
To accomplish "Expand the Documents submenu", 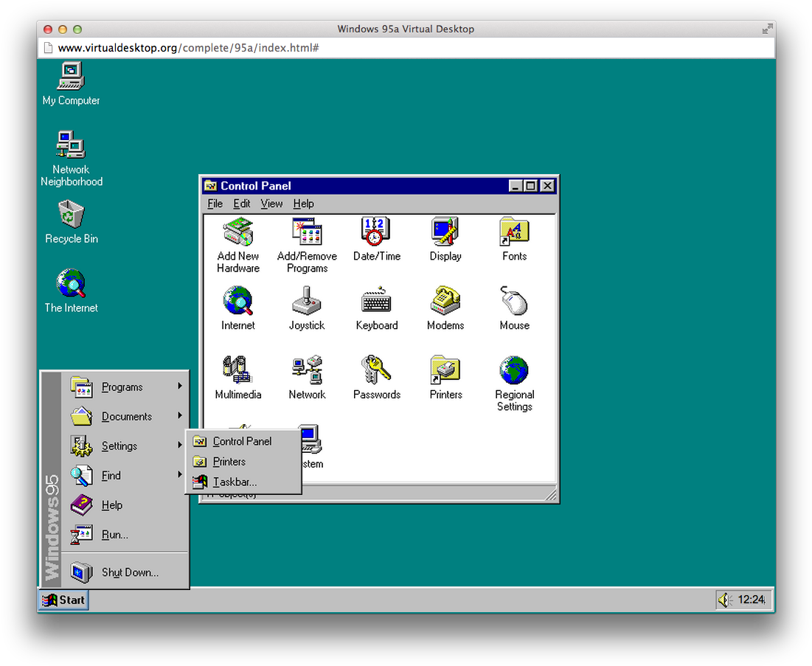I will click(x=125, y=416).
